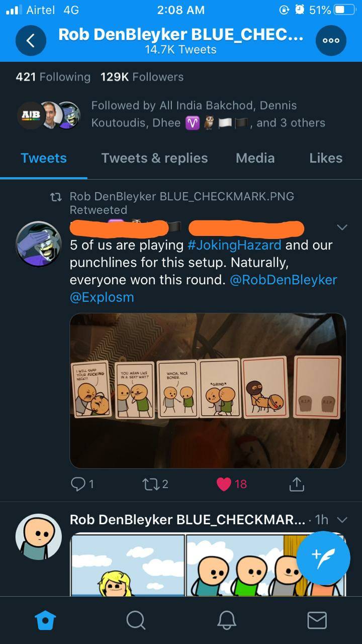
Task: Switch to Tweets & replies tab
Action: [154, 158]
